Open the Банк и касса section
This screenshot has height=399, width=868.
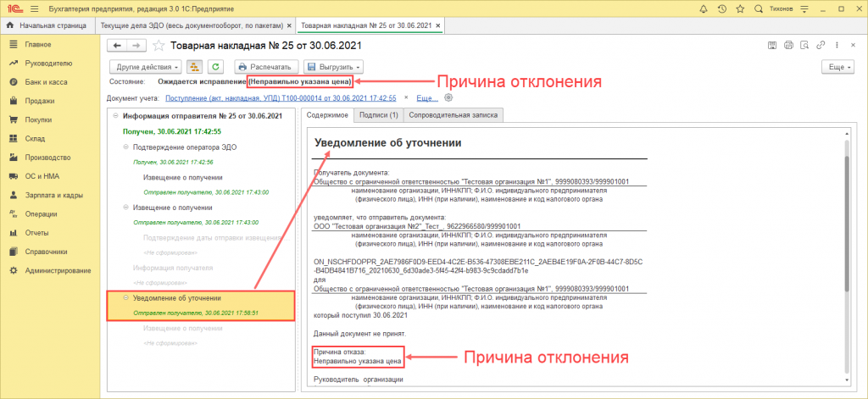point(46,82)
